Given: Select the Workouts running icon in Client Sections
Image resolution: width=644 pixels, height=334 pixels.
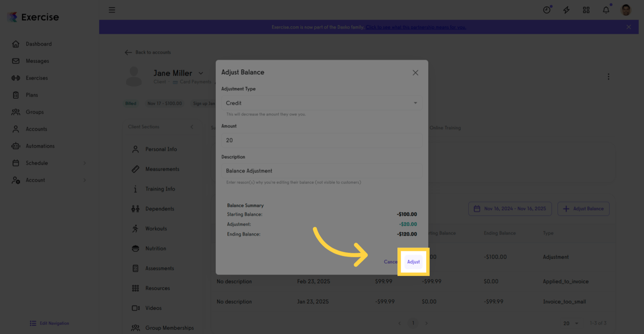Looking at the screenshot, I should pyautogui.click(x=136, y=228).
